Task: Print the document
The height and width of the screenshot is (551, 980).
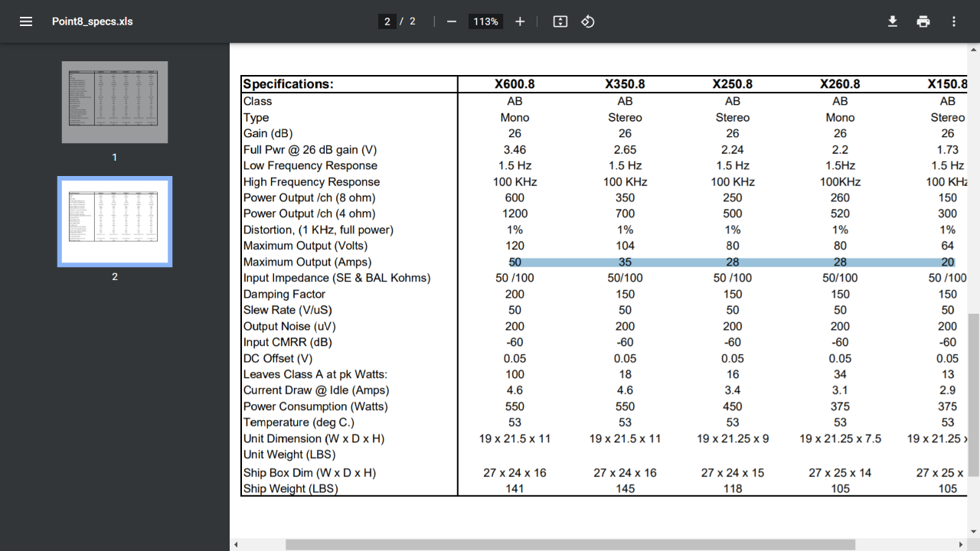Action: pyautogui.click(x=923, y=21)
